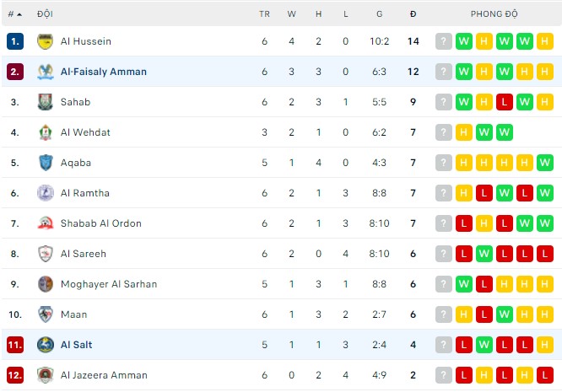Click the Al Ramtha team logo
The image size is (562, 392).
[x=46, y=193]
